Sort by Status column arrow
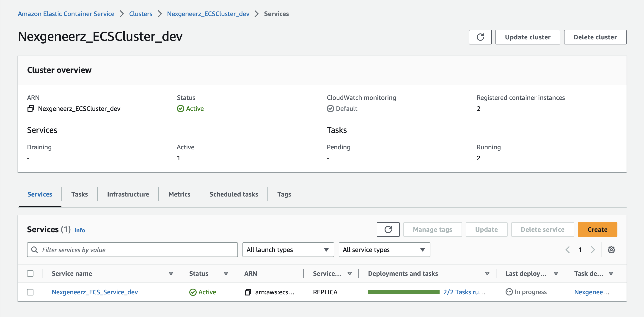Viewport: 644px width, 317px height. [226, 273]
